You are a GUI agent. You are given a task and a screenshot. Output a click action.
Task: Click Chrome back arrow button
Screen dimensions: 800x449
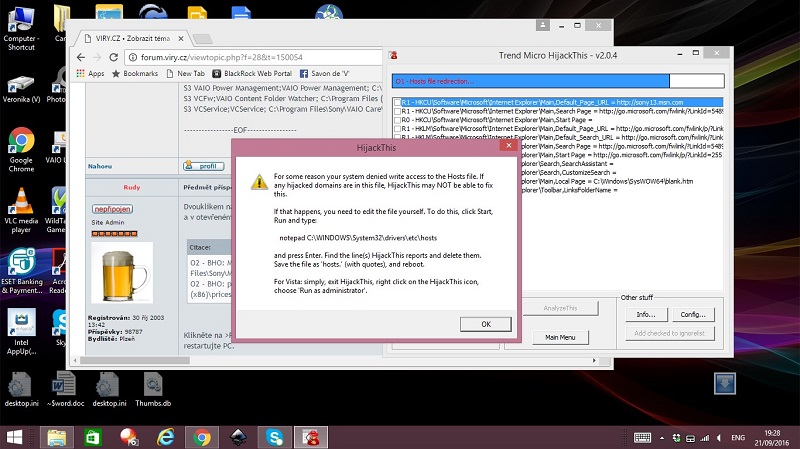pos(81,57)
